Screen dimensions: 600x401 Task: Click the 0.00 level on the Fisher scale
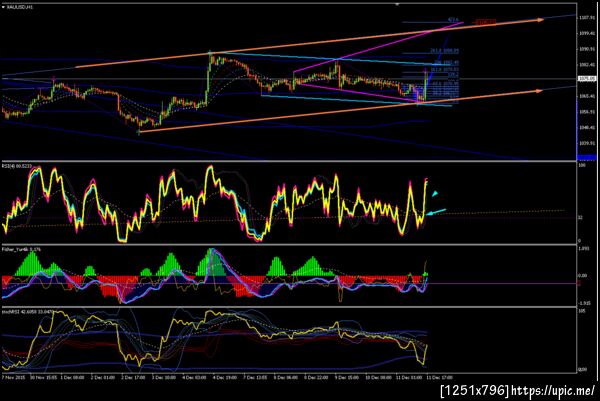[582, 275]
